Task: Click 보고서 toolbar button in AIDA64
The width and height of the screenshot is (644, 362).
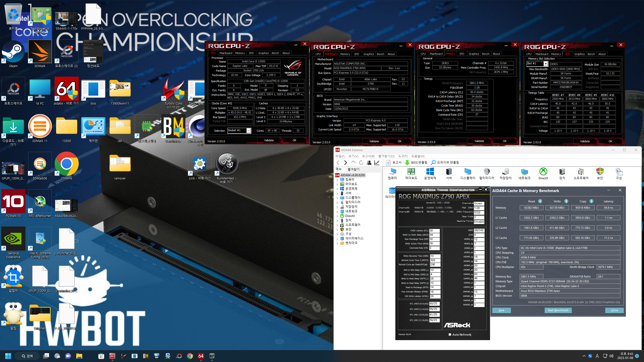Action: click(394, 163)
